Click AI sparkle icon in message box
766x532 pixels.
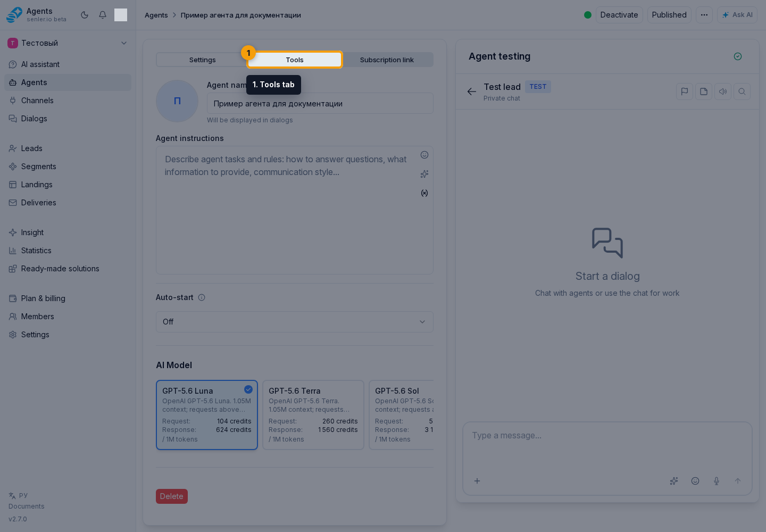(674, 481)
